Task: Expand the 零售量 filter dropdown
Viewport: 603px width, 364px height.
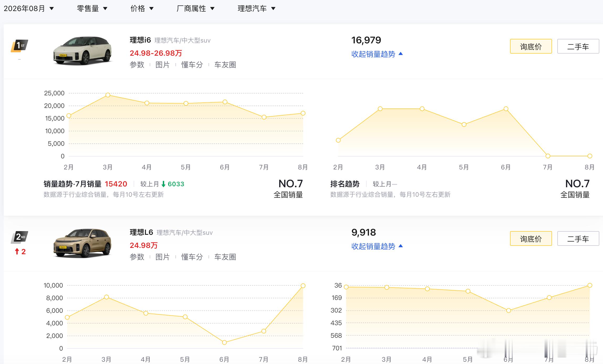Action: click(92, 8)
